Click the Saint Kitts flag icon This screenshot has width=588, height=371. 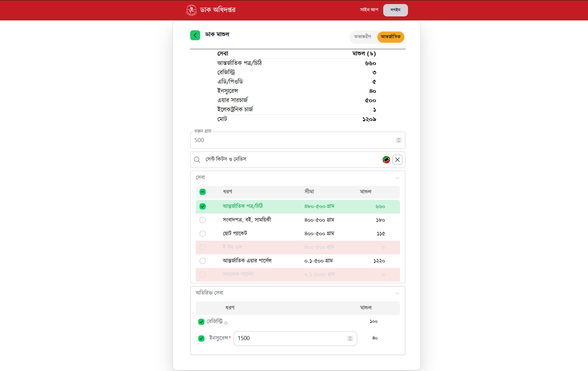386,160
